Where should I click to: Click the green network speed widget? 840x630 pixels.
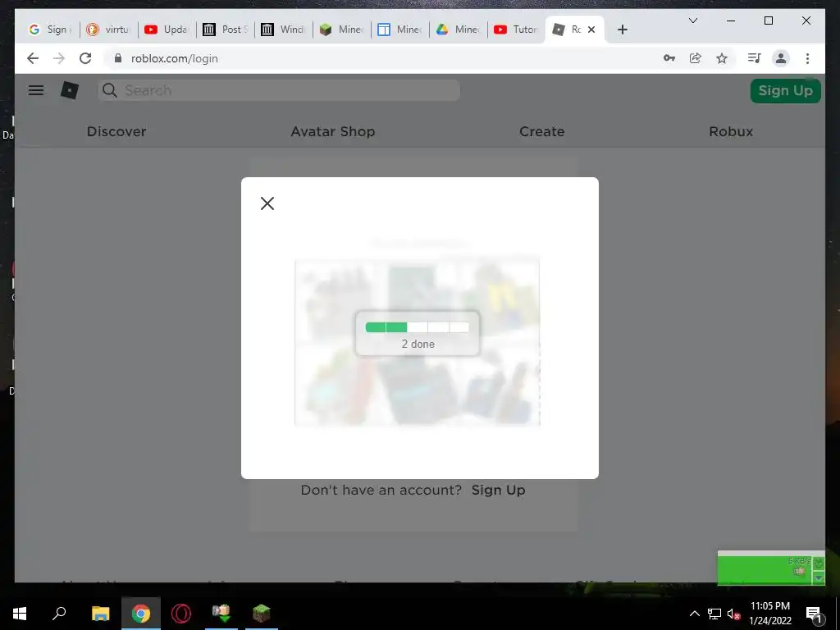click(771, 568)
